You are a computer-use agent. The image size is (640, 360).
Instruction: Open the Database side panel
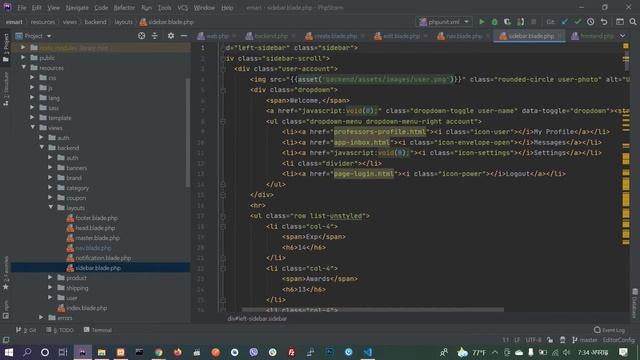pyautogui.click(x=635, y=304)
